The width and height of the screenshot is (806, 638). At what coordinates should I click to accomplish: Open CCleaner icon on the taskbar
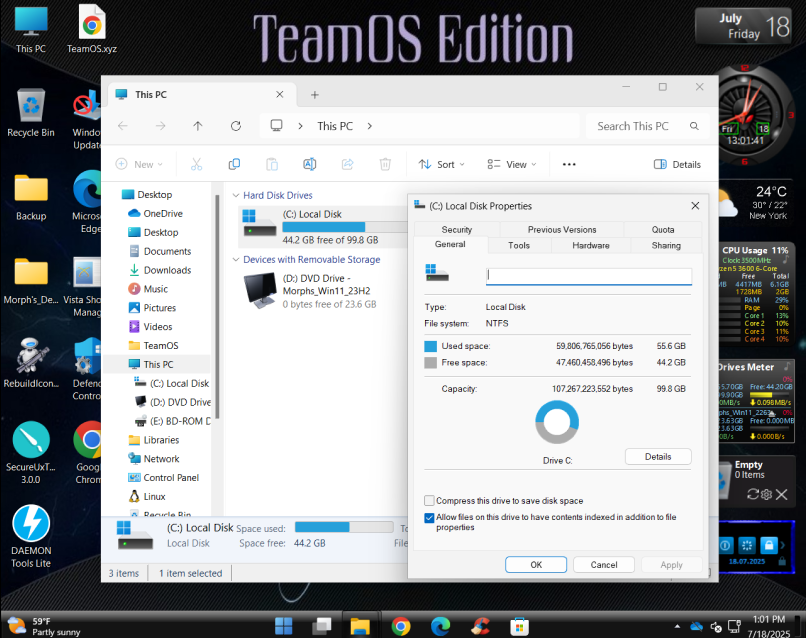[480, 626]
